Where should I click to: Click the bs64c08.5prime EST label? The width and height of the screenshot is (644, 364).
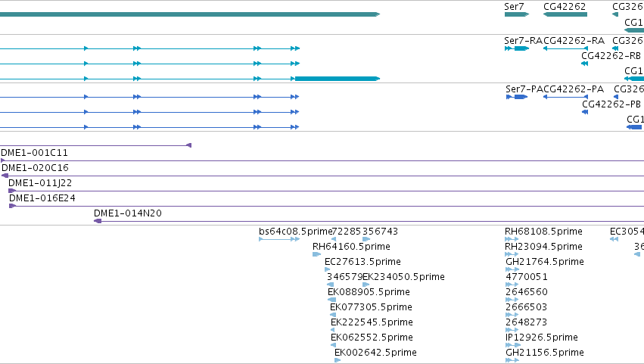pyautogui.click(x=295, y=232)
